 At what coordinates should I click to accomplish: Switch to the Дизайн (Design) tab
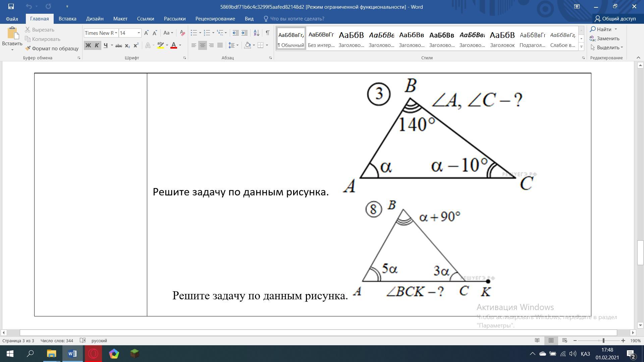tap(95, 19)
